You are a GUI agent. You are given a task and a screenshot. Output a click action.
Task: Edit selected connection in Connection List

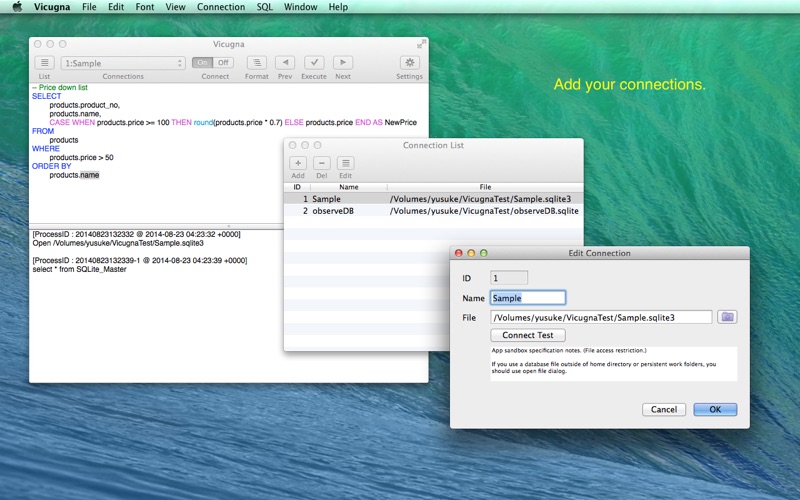tap(345, 163)
